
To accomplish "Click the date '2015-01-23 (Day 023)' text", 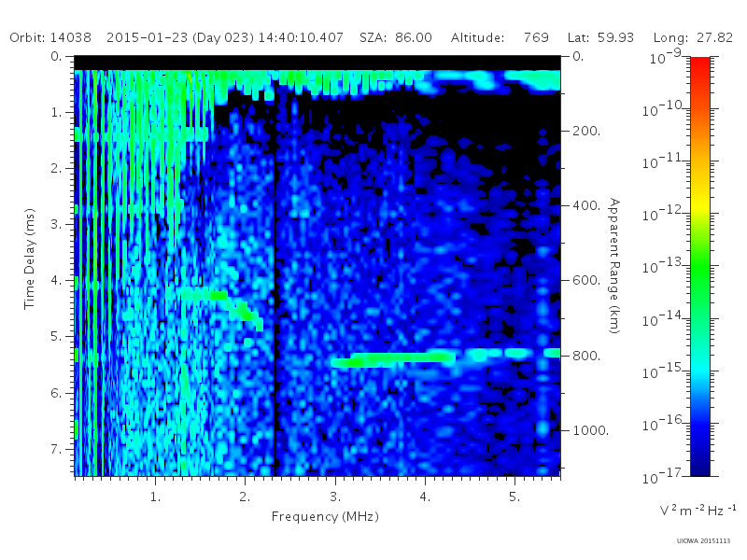I will (x=180, y=37).
